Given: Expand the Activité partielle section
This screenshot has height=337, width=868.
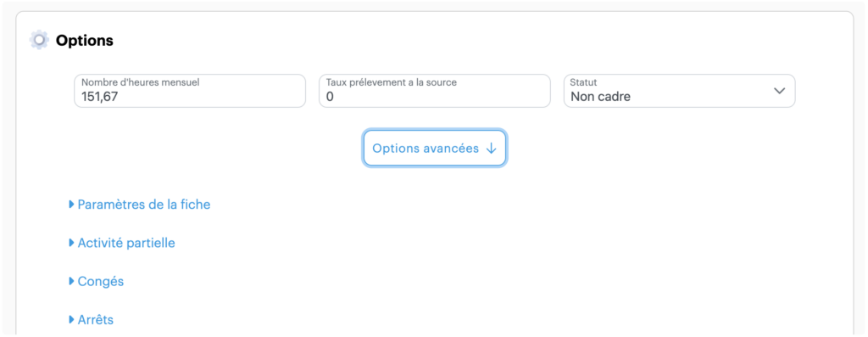Looking at the screenshot, I should coord(122,243).
